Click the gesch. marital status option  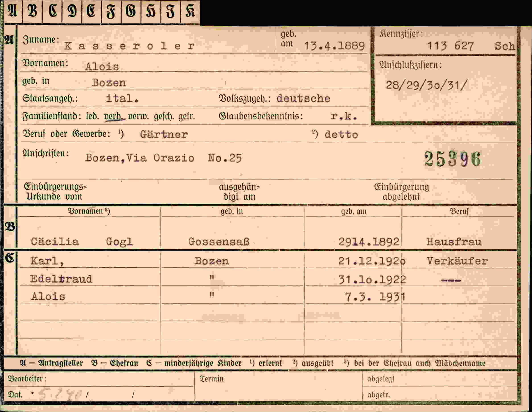click(164, 117)
